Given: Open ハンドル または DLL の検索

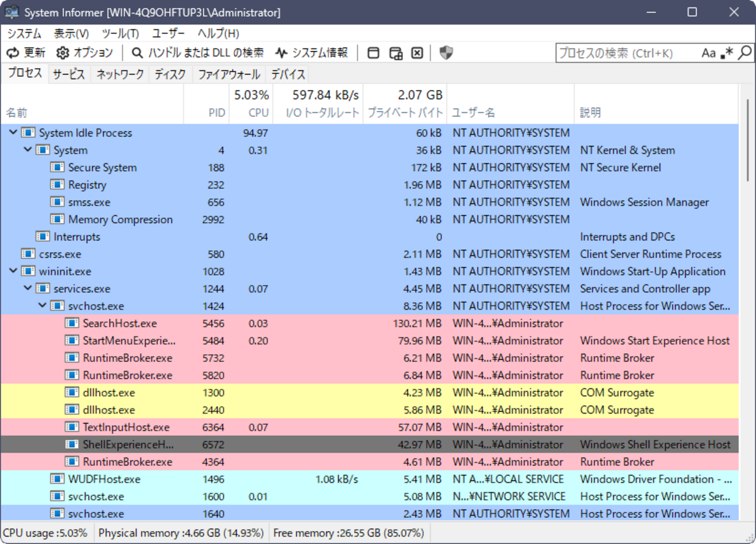Looking at the screenshot, I should [198, 53].
